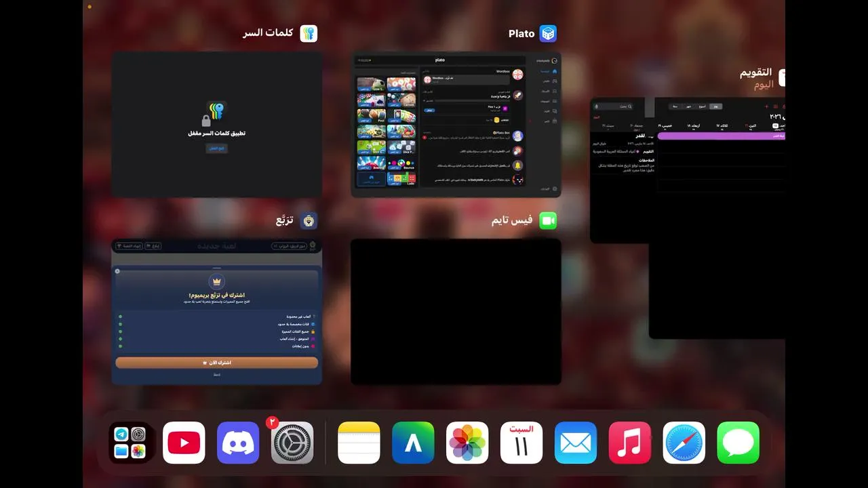Tap the كلمات السر card title
Screen dimensions: 868x488
(x=268, y=33)
